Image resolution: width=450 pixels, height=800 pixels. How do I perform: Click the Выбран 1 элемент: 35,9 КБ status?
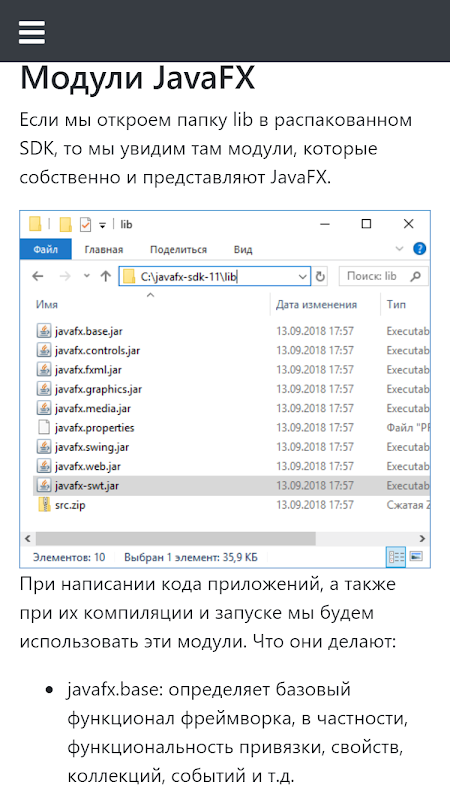coord(191,557)
